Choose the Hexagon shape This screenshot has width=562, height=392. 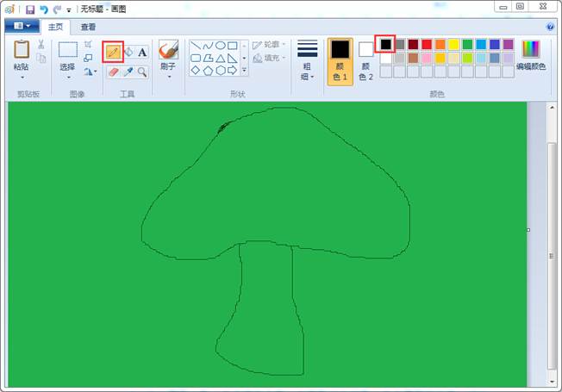221,71
